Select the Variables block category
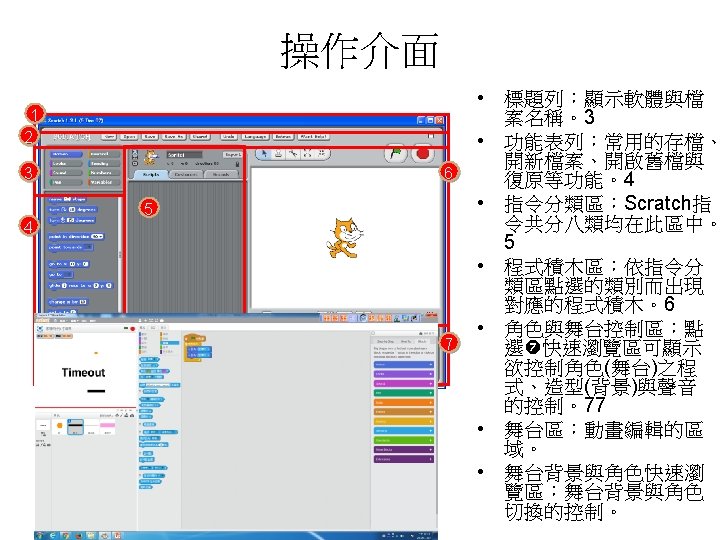This screenshot has width=720, height=540. [x=104, y=182]
